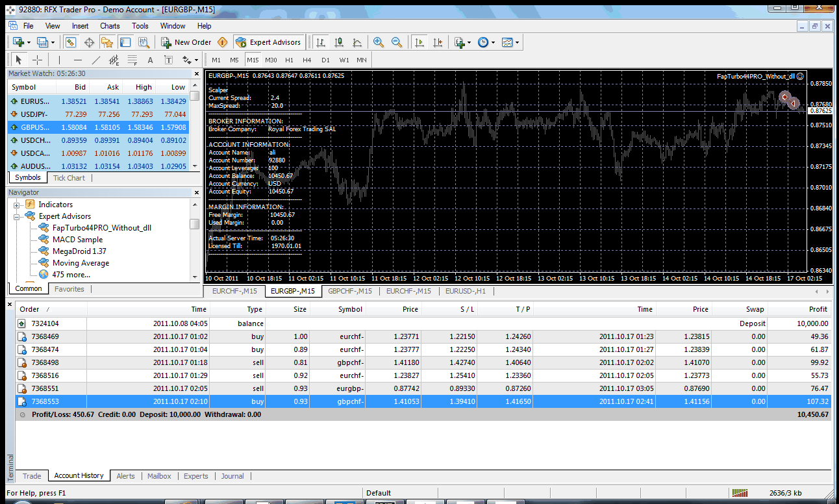
Task: Open Periods dropdown arrow
Action: point(494,42)
